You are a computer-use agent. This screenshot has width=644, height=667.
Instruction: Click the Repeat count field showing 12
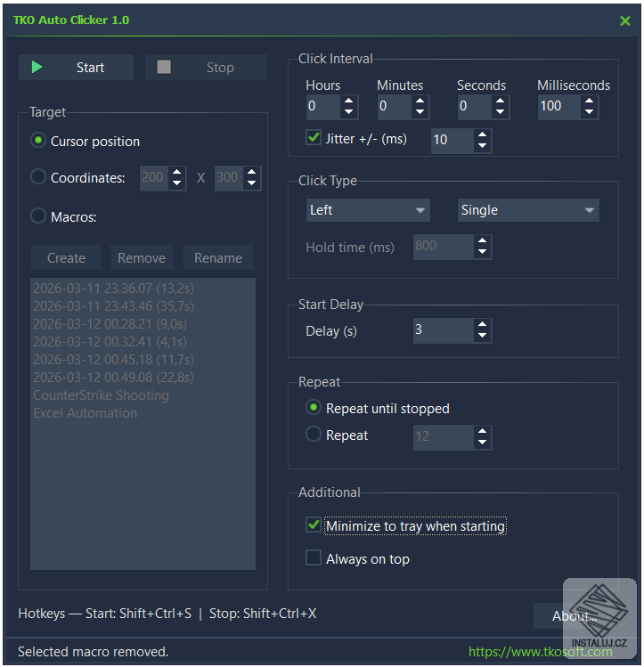[x=444, y=437]
